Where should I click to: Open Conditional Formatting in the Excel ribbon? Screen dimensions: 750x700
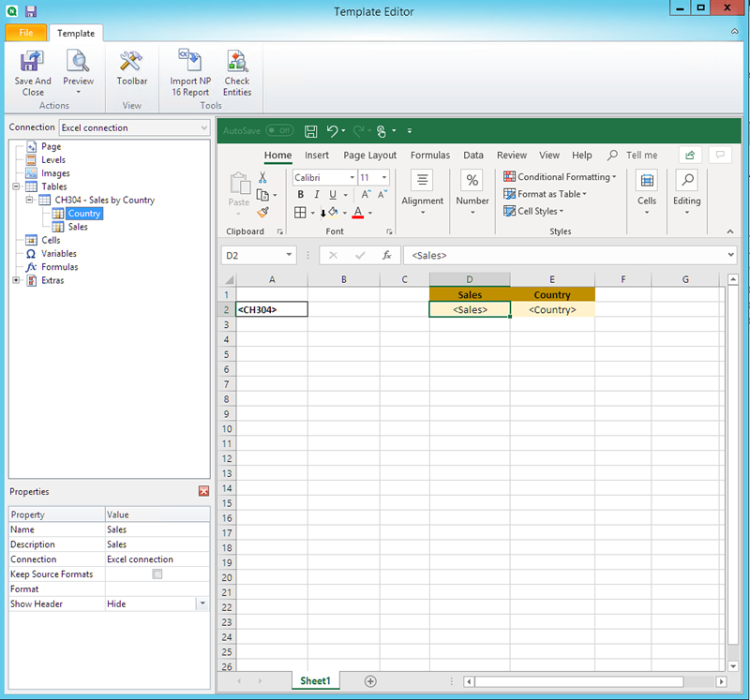point(561,176)
